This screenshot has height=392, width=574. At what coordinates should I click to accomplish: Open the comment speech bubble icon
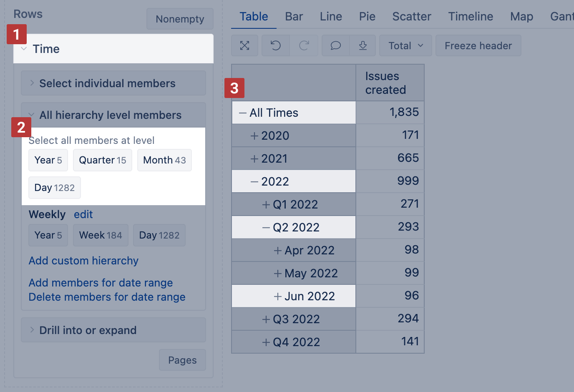click(336, 45)
